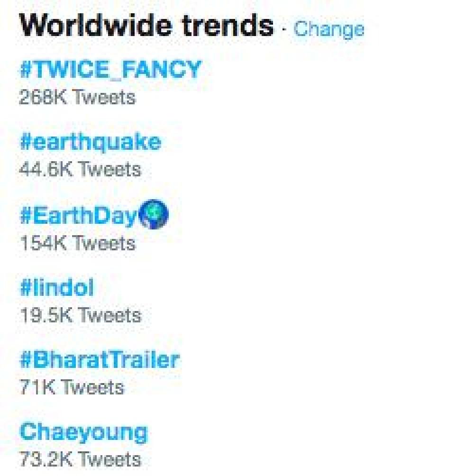474x476 pixels.
Task: Open the #earthquake trend
Action: [x=90, y=142]
